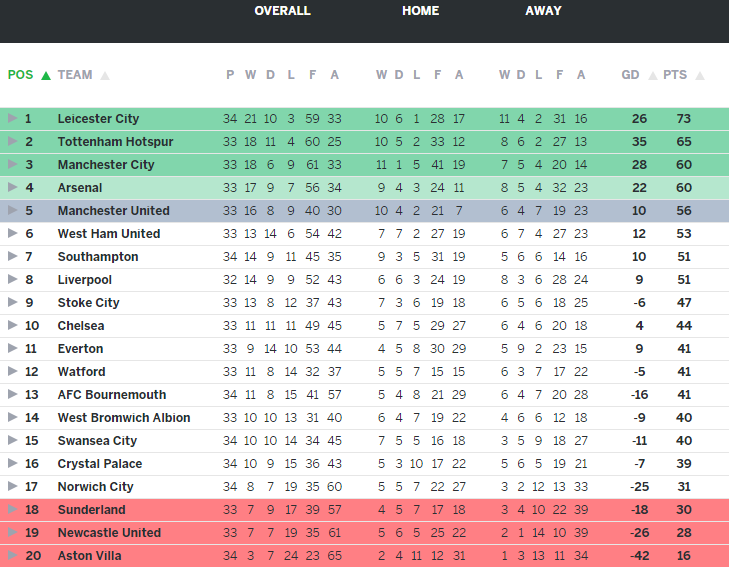Screen dimensions: 729x567
Task: Select the HOME tab header
Action: (x=420, y=11)
